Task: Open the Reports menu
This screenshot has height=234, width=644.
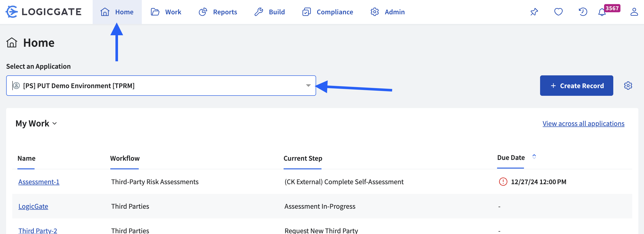Action: [218, 12]
